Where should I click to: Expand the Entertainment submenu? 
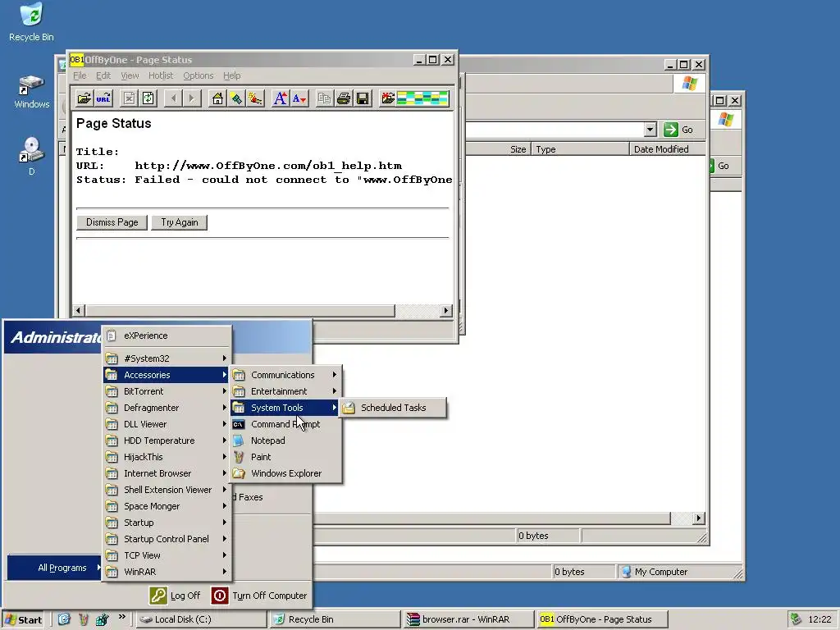coord(285,391)
